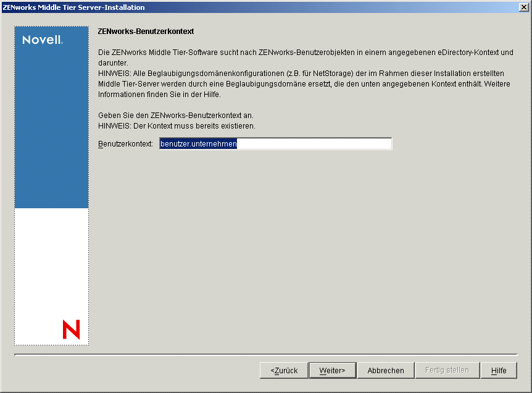Click the blue sidebar panel graphic
The image size is (532, 393).
click(x=51, y=124)
